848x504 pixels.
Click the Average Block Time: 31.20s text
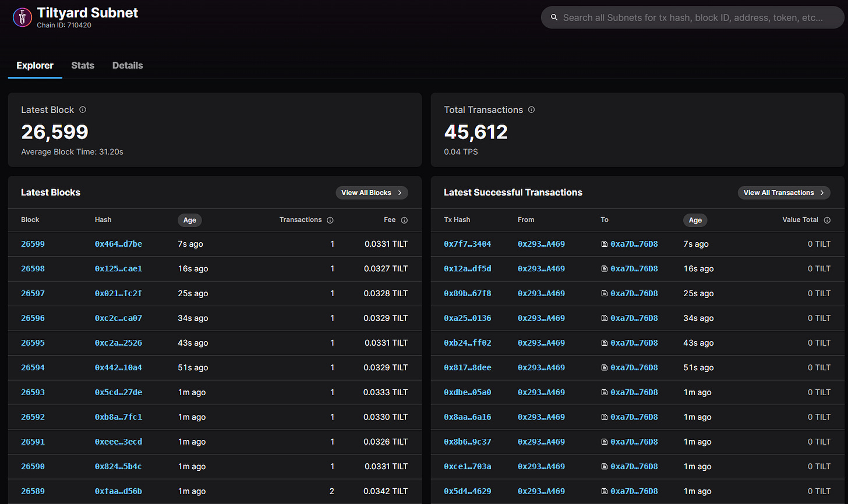72,152
